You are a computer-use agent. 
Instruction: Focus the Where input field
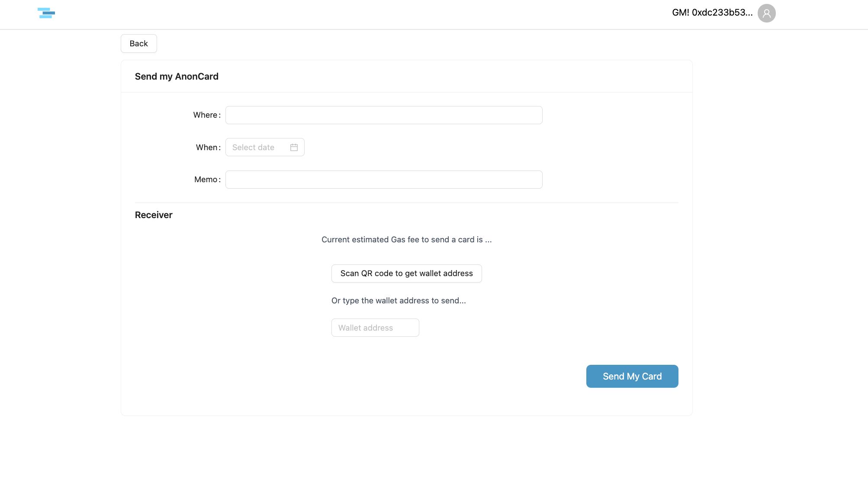[384, 115]
